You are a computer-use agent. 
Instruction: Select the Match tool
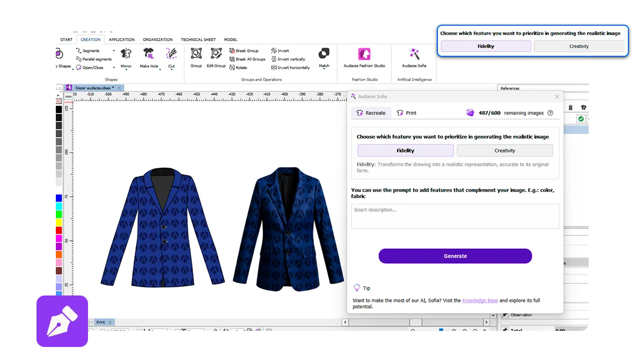coord(324,58)
